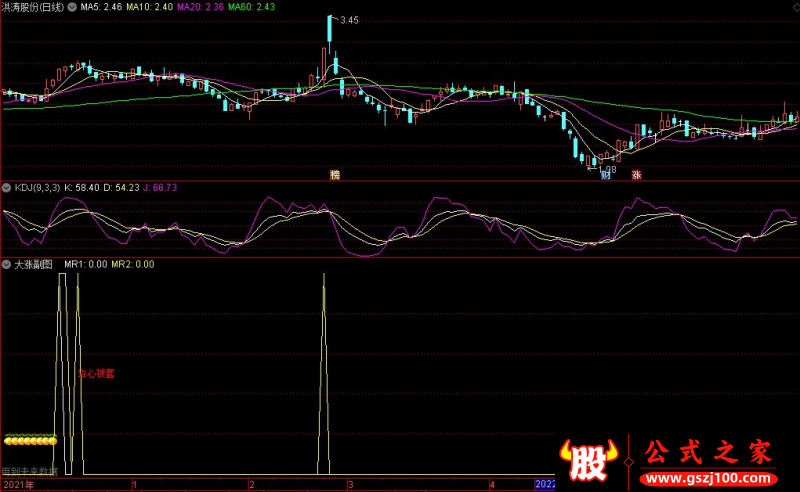Click the month 2 timeline marker
Screen dimensions: 800x492
click(x=252, y=485)
